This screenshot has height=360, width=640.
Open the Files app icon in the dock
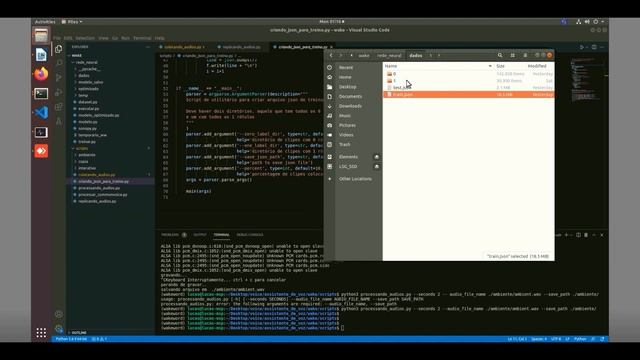41,36
